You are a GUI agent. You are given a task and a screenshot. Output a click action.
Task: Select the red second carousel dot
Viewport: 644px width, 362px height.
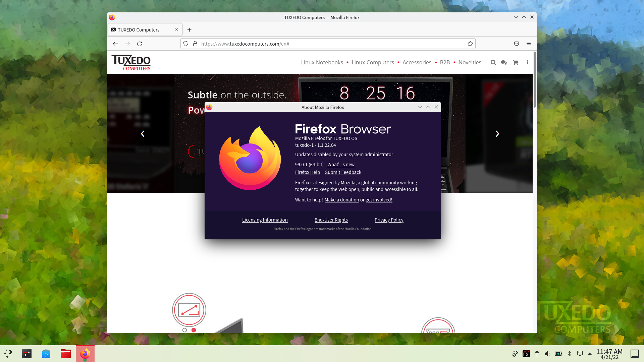pyautogui.click(x=194, y=330)
